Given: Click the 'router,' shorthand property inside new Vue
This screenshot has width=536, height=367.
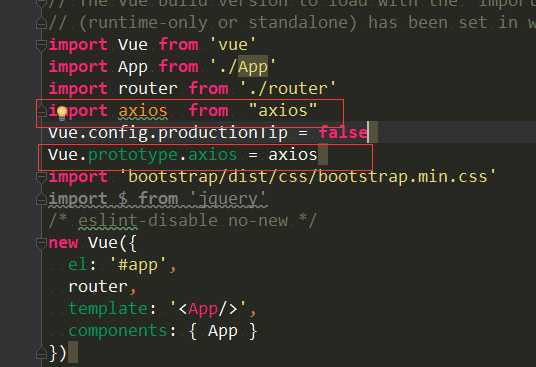Looking at the screenshot, I should pyautogui.click(x=103, y=287).
